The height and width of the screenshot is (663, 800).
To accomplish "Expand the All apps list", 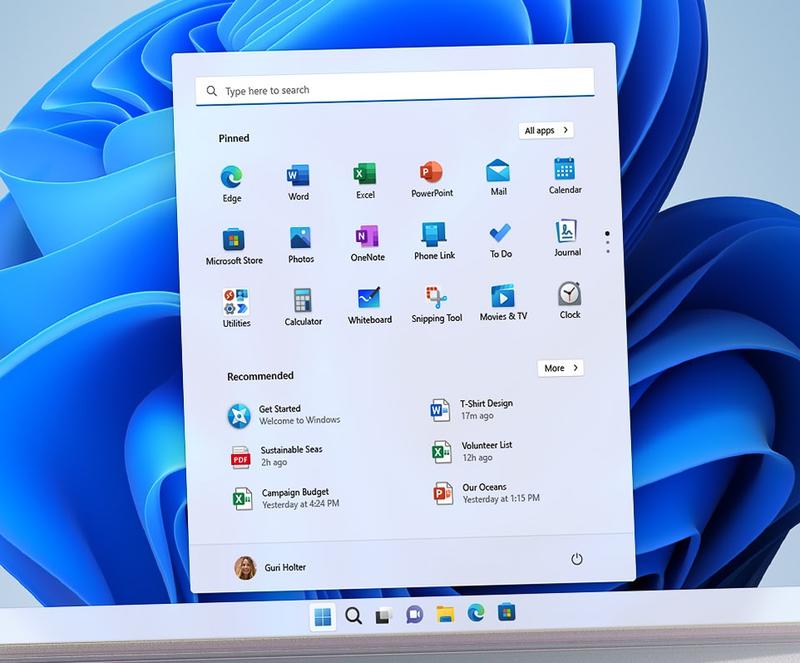I will [546, 130].
